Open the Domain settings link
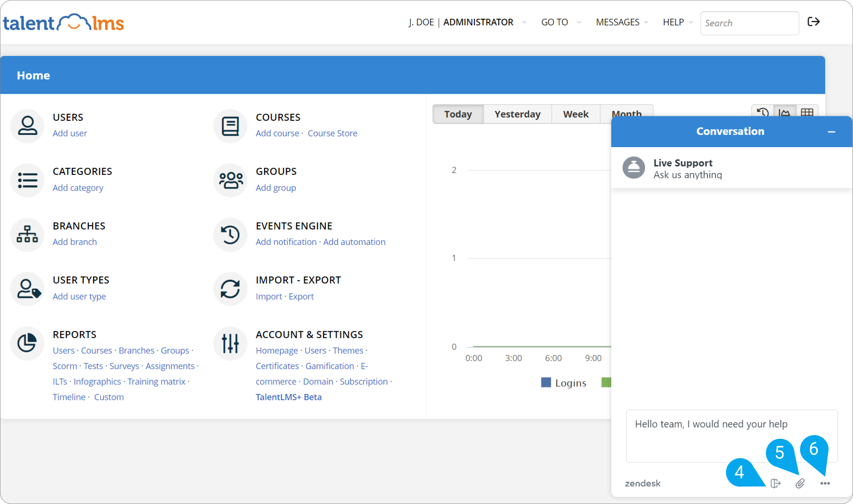Screen dimensions: 853x504 [318, 382]
